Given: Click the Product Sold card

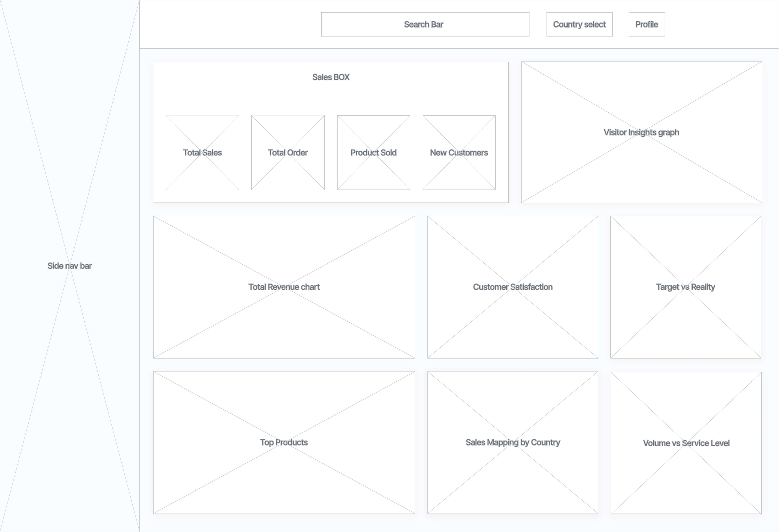Looking at the screenshot, I should pyautogui.click(x=373, y=153).
